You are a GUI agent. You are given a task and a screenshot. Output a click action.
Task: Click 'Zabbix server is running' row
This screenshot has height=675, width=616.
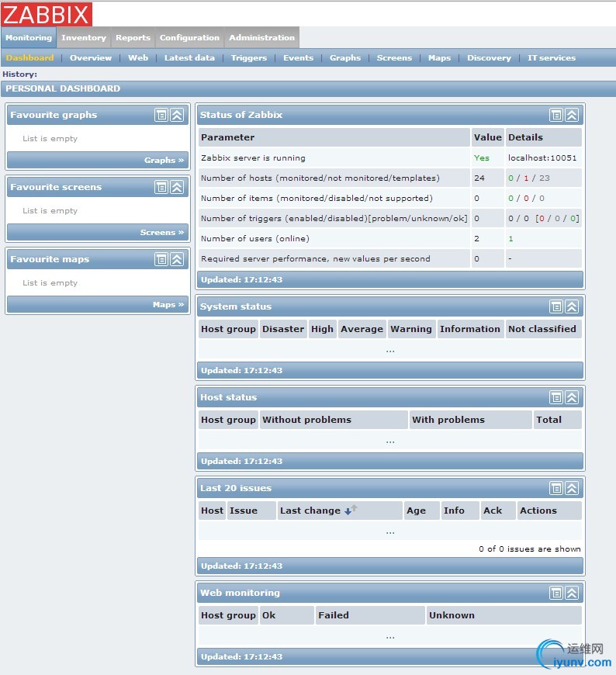pos(389,158)
